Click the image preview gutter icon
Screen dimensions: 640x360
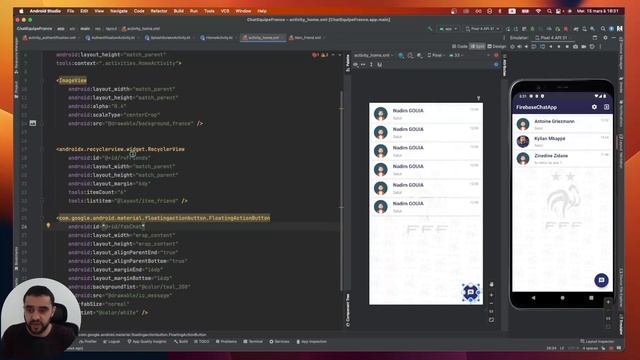pyautogui.click(x=33, y=123)
